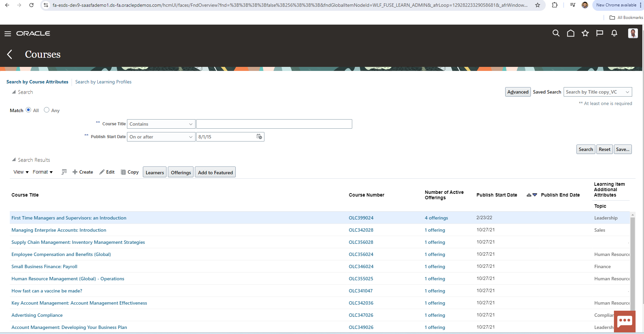The height and width of the screenshot is (334, 644).
Task: Click the Learners button
Action: [x=155, y=172]
